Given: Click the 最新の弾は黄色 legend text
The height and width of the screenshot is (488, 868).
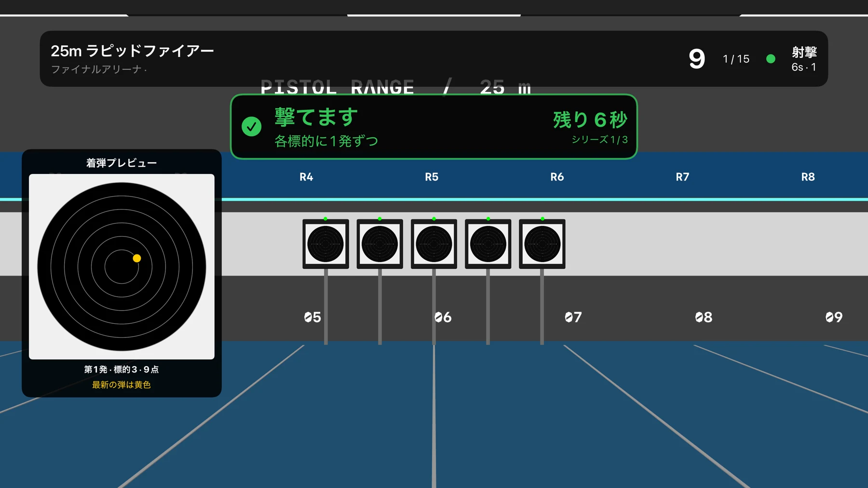Looking at the screenshot, I should pyautogui.click(x=122, y=385).
